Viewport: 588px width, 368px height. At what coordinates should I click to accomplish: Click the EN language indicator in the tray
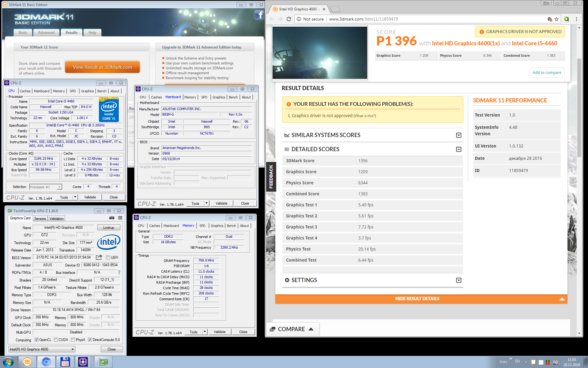(x=517, y=361)
